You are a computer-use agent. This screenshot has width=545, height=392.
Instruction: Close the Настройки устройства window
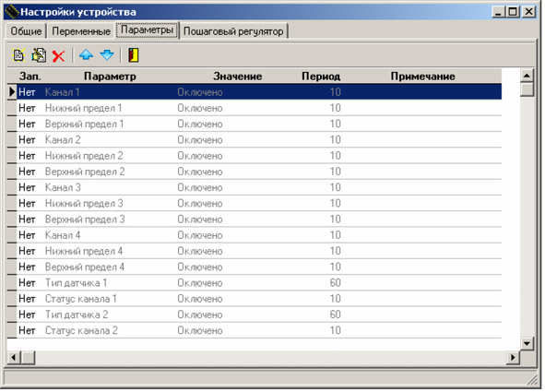[x=529, y=12]
